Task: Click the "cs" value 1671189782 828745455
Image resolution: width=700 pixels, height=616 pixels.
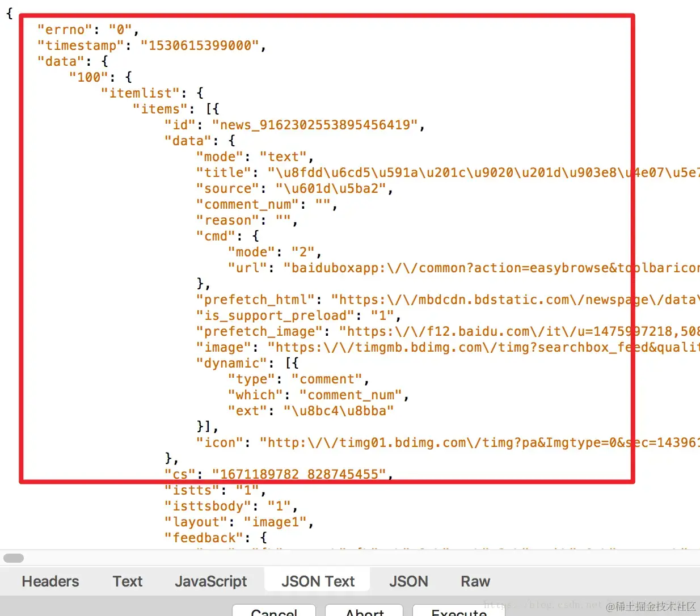Action: point(299,474)
